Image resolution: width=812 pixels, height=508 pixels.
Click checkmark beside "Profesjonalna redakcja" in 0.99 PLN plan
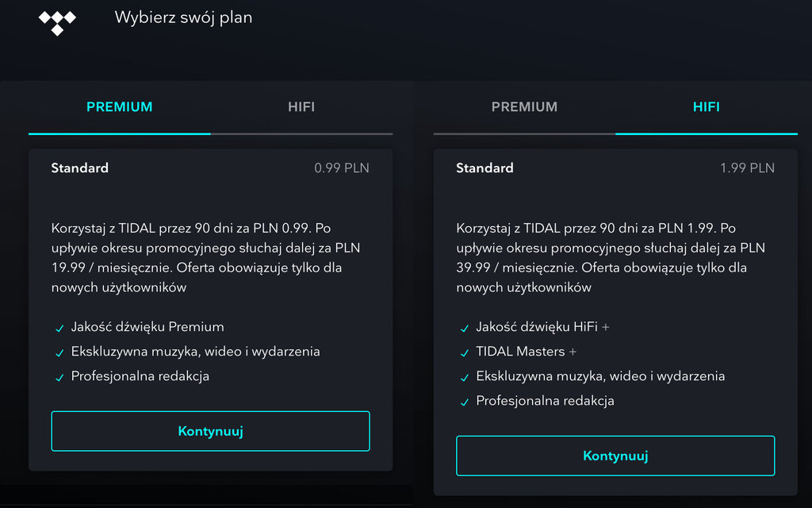click(x=59, y=377)
